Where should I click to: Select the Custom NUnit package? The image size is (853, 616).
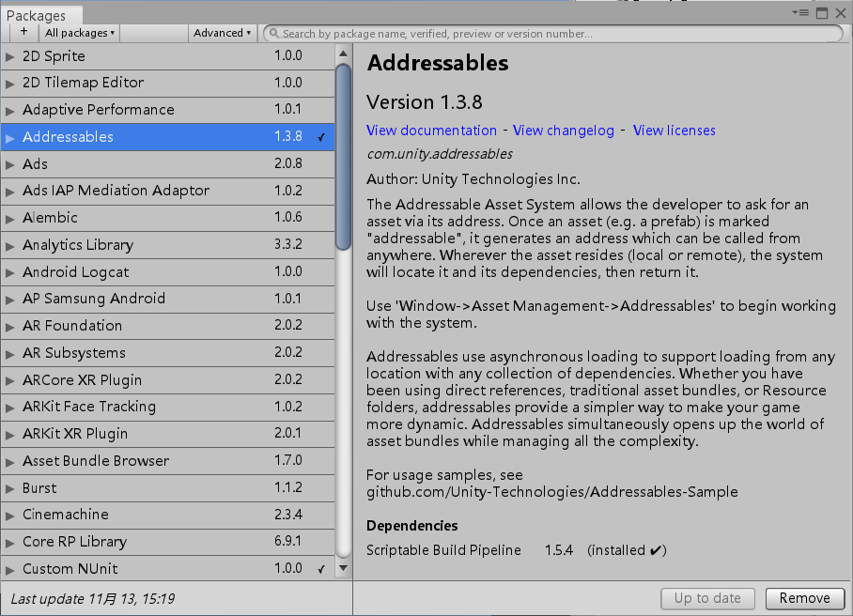pyautogui.click(x=167, y=568)
